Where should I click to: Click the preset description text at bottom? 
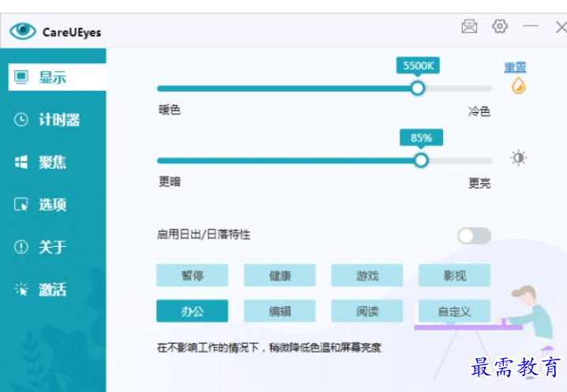268,348
